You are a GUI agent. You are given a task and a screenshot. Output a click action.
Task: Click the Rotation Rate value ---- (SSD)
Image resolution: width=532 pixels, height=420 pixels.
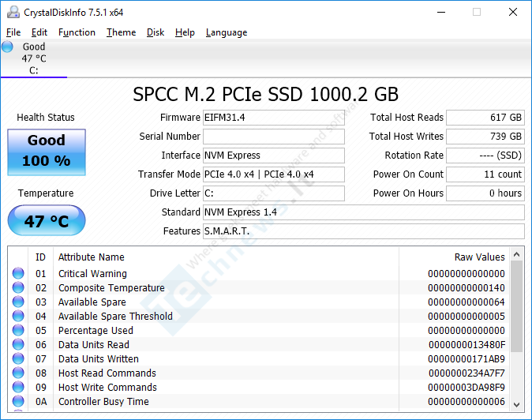[485, 156]
